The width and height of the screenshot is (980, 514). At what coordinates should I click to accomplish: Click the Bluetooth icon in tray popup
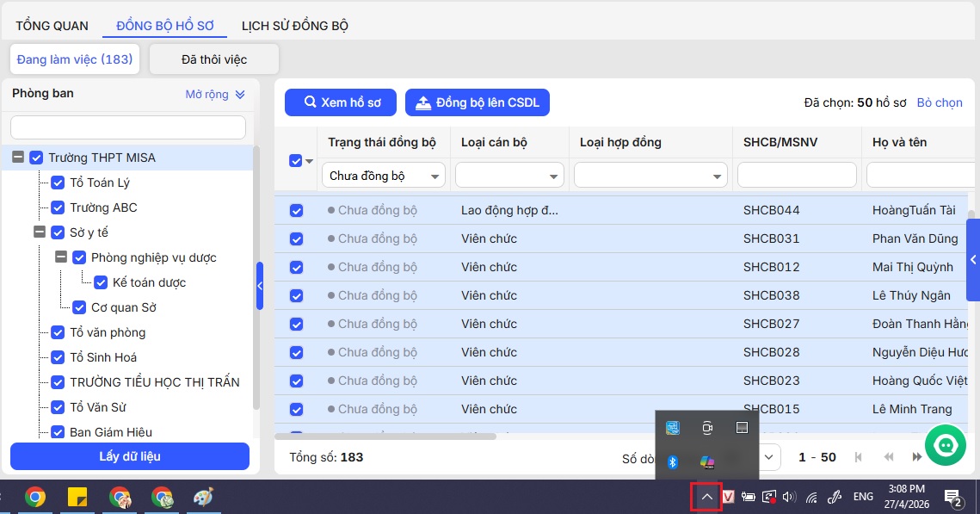click(x=674, y=462)
